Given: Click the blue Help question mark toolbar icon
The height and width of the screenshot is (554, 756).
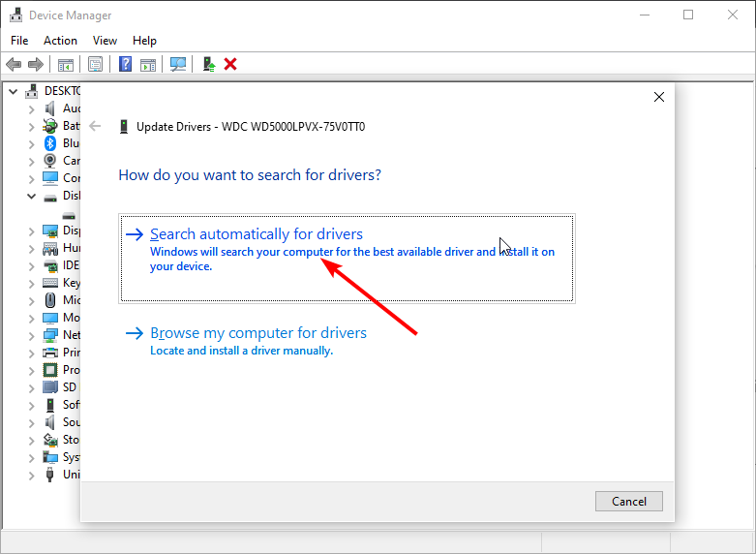Looking at the screenshot, I should 126,64.
